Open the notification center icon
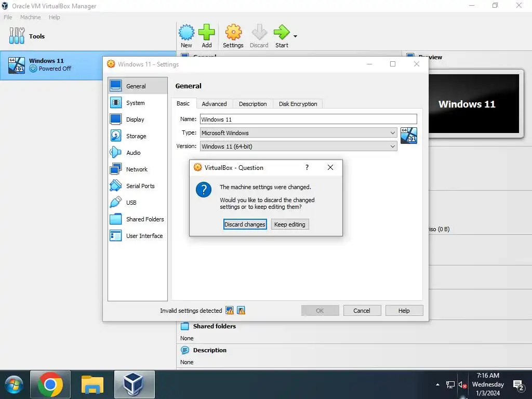The width and height of the screenshot is (532, 399). coord(518,385)
